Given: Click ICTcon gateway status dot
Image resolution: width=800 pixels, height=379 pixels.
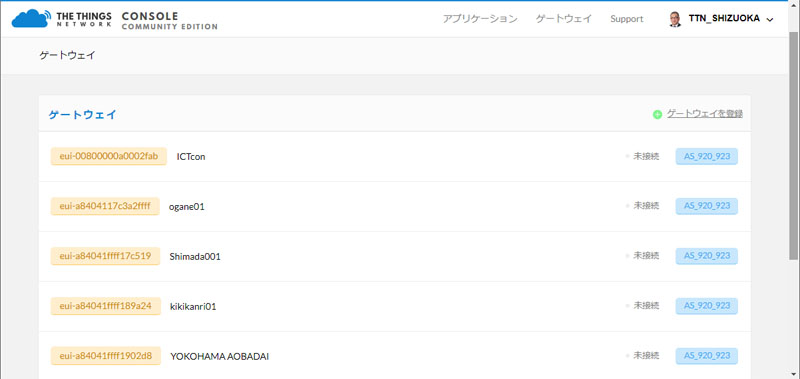Looking at the screenshot, I should (x=628, y=157).
